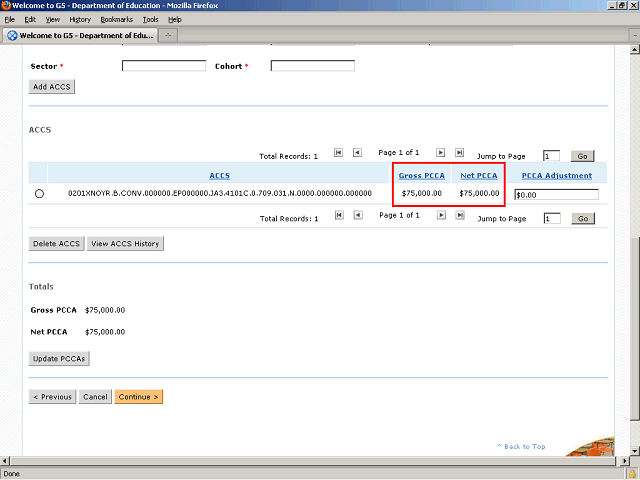Sort by Net PCCA column header
Screen dimensions: 640x480
click(479, 176)
